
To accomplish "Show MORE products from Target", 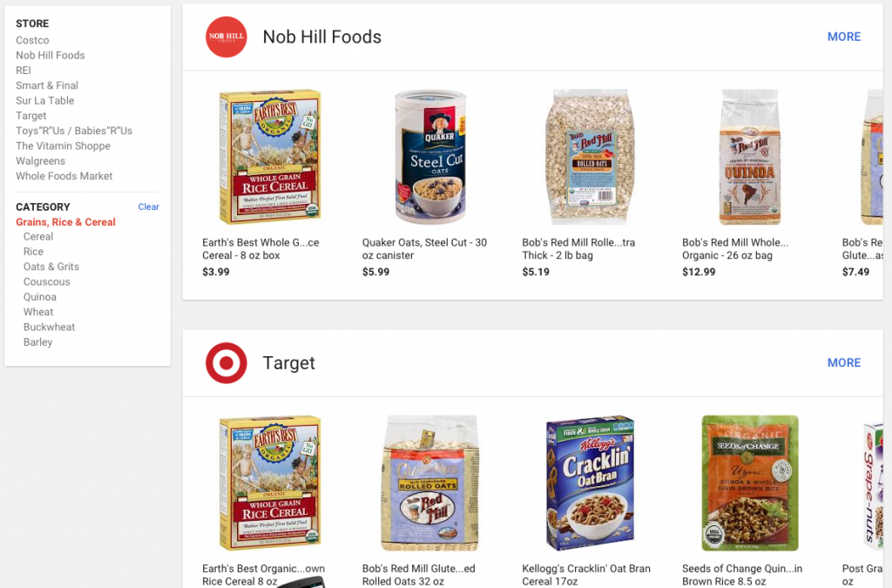I will (843, 362).
